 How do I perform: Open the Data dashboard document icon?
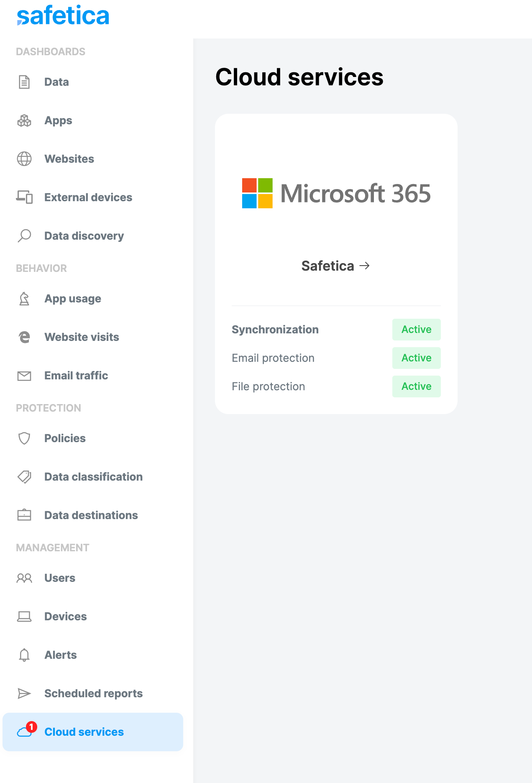[24, 82]
